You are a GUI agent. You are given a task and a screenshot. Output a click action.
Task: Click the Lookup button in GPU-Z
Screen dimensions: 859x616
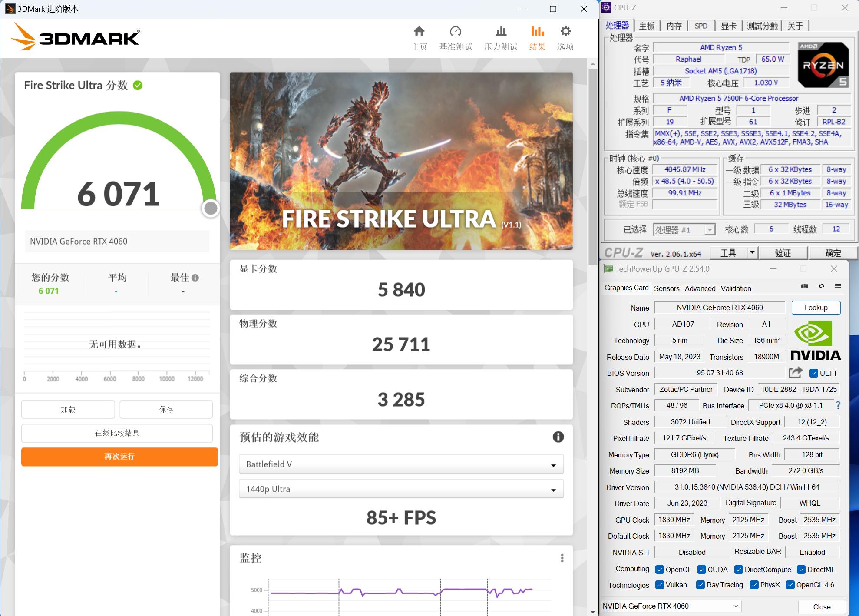click(x=816, y=308)
